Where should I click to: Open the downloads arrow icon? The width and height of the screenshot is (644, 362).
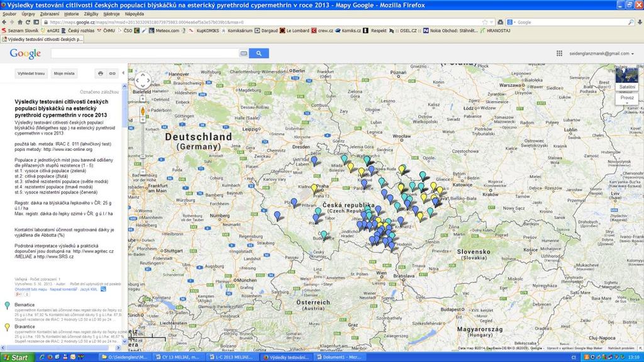coord(640,22)
